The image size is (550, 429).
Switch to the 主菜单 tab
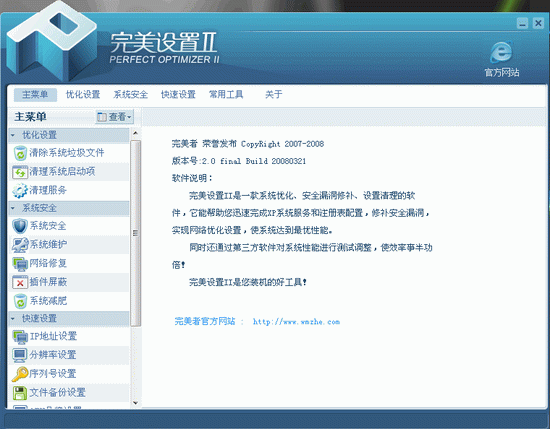point(35,95)
